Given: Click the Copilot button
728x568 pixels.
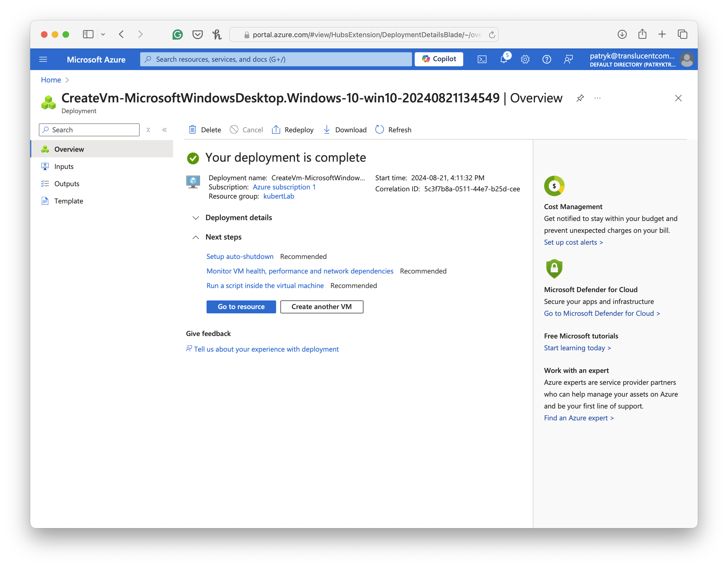Looking at the screenshot, I should point(439,59).
